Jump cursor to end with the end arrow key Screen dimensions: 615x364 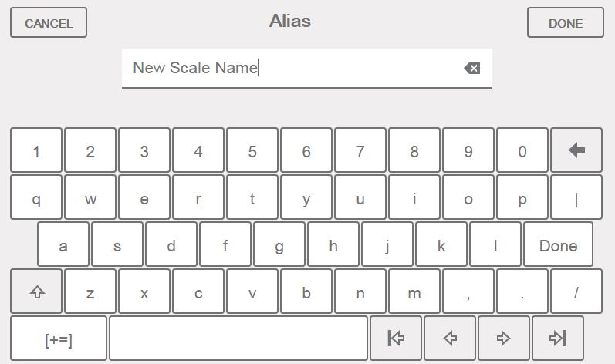tap(558, 338)
